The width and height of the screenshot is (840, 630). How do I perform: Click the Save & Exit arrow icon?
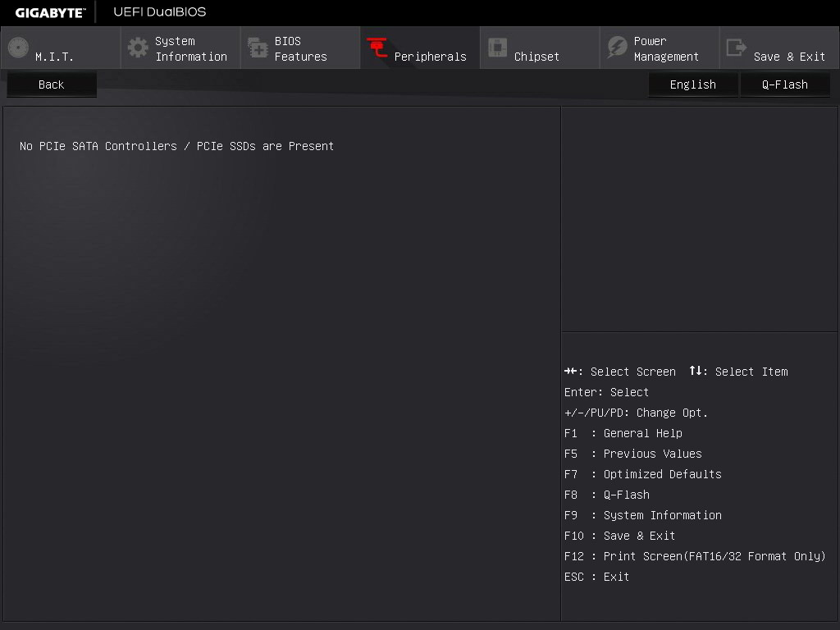coord(737,48)
